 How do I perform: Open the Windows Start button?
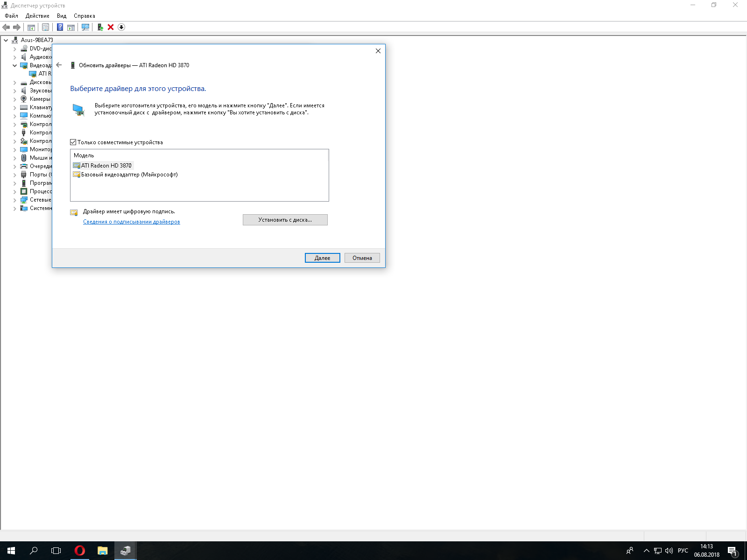coord(11,551)
